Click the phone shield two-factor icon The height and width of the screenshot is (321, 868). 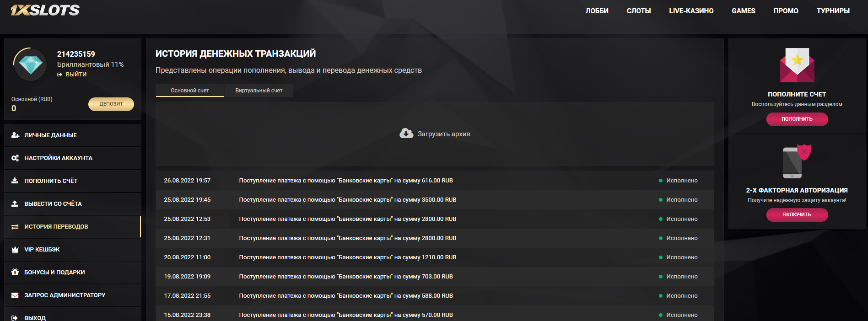tap(797, 161)
